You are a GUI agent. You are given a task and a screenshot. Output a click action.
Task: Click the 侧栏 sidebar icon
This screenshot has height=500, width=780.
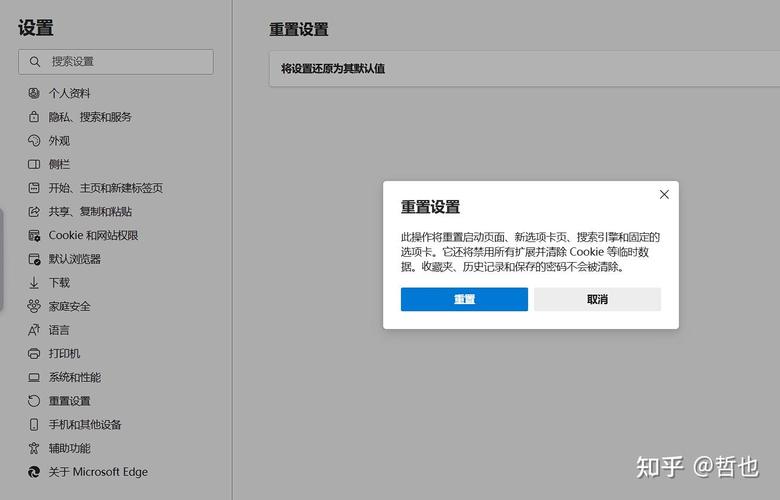click(34, 164)
